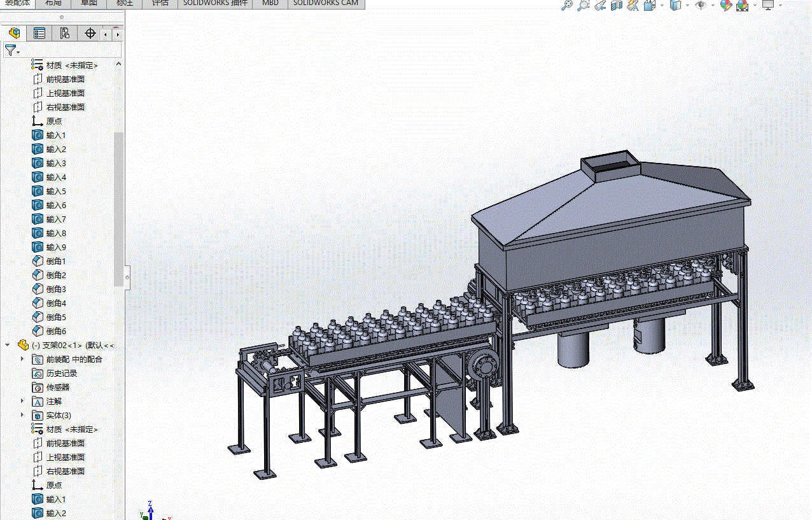Select imported feature 输入3
Viewport: 812px width, 520px height.
(49, 163)
